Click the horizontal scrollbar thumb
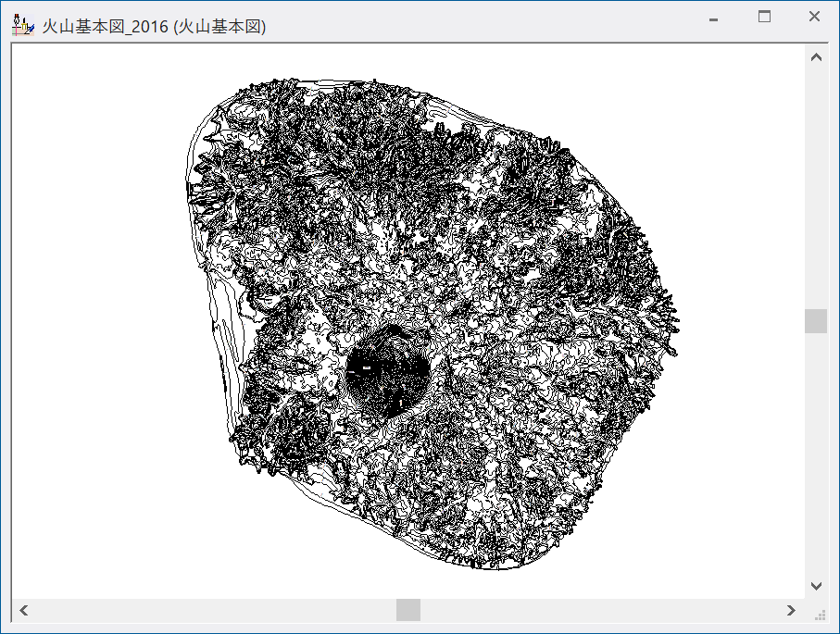The width and height of the screenshot is (840, 634). coord(408,610)
